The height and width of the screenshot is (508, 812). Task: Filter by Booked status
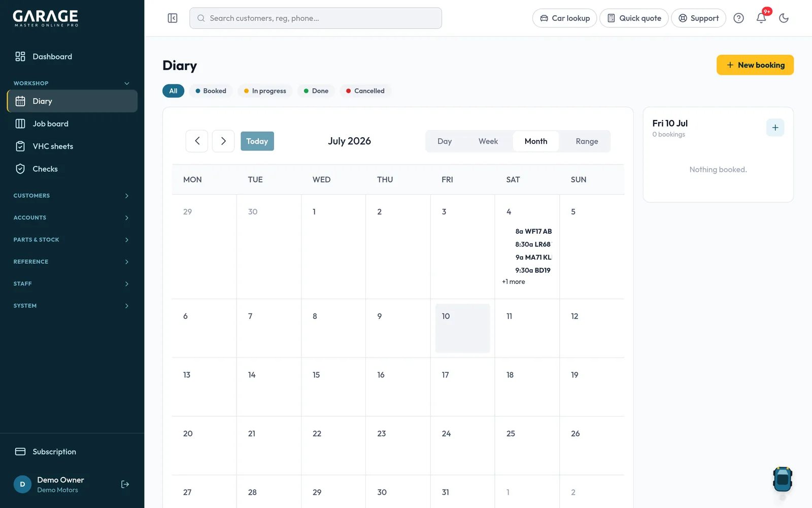point(211,91)
